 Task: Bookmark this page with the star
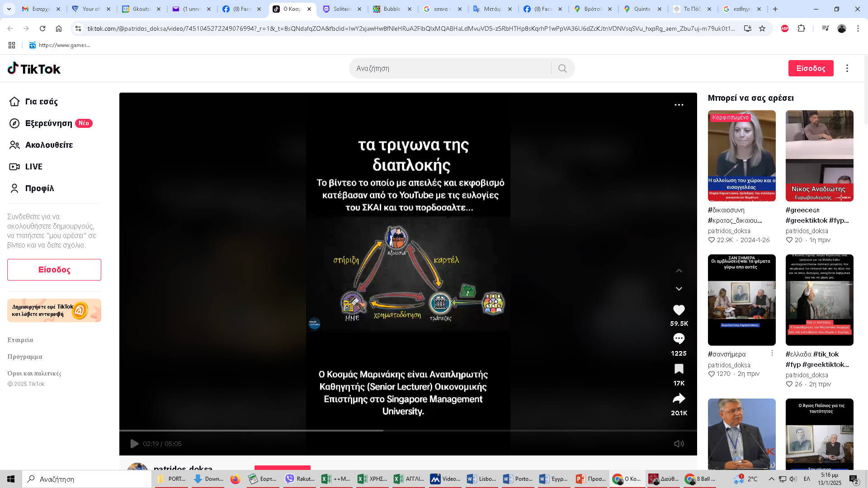coord(762,28)
